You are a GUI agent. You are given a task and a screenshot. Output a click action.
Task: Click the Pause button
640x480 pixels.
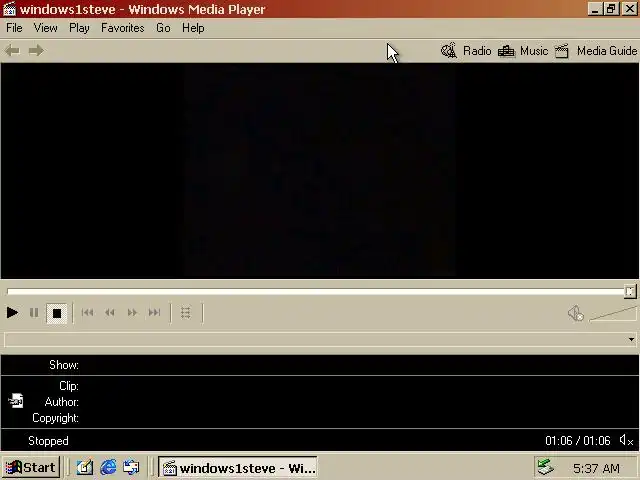click(34, 313)
